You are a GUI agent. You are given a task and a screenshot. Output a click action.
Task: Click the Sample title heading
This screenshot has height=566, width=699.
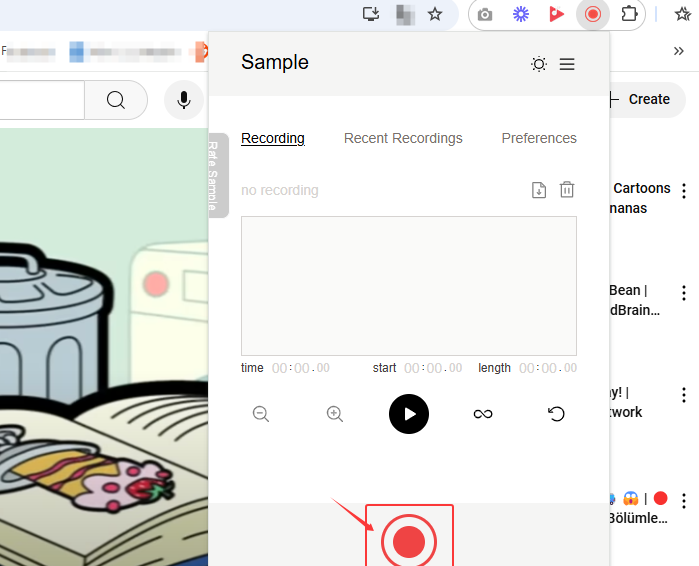[275, 62]
